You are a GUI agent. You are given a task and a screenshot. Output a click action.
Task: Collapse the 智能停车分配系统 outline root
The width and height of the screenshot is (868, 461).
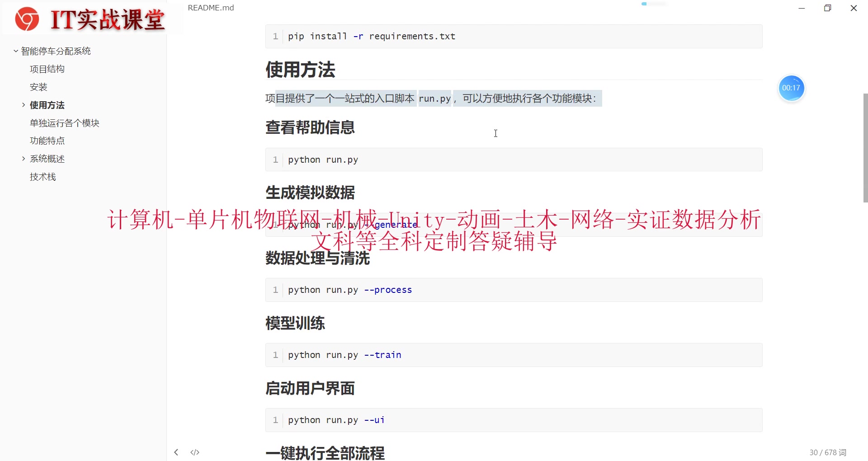click(16, 51)
